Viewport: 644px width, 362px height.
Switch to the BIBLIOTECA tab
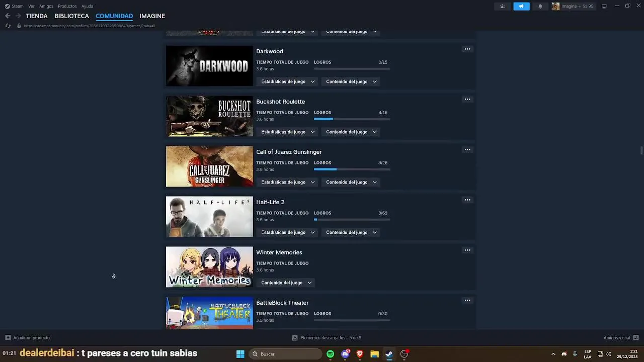[71, 16]
